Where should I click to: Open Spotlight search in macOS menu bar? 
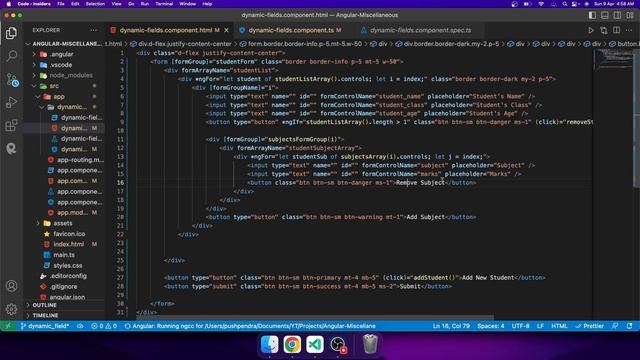[564, 4]
